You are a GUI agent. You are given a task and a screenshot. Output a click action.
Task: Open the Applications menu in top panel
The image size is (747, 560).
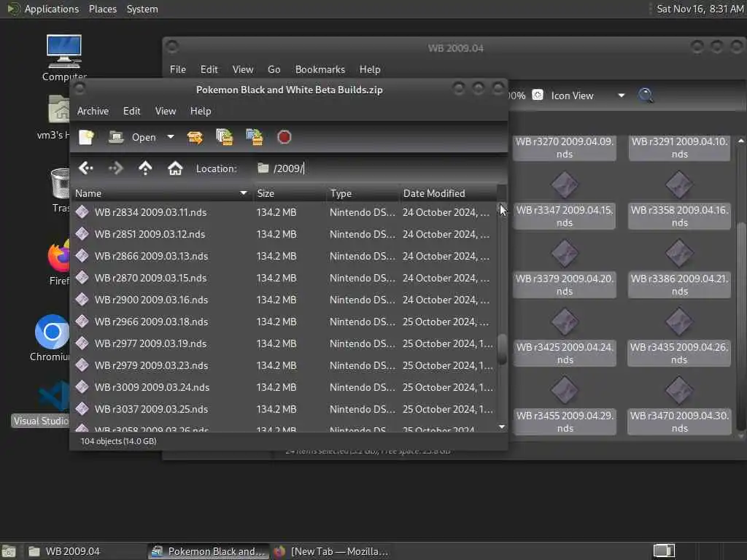[x=52, y=9]
